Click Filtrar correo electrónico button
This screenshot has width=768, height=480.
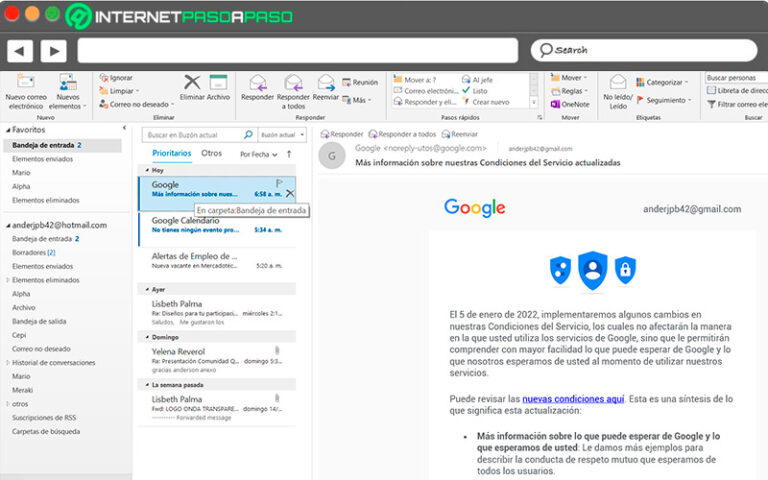pos(737,104)
